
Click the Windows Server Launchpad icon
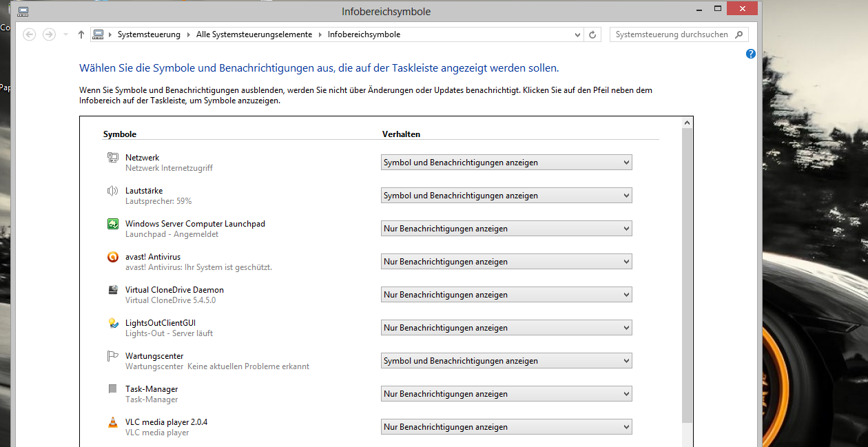point(113,224)
